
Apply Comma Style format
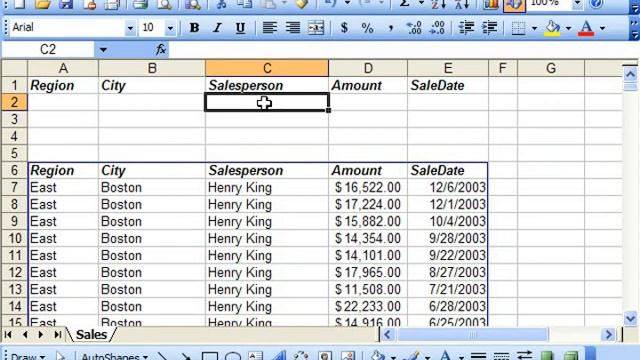(x=391, y=28)
